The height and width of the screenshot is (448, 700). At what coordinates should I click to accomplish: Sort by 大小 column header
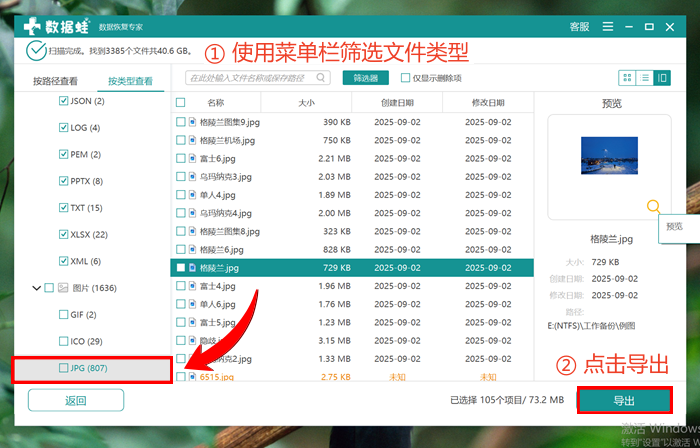tap(306, 103)
